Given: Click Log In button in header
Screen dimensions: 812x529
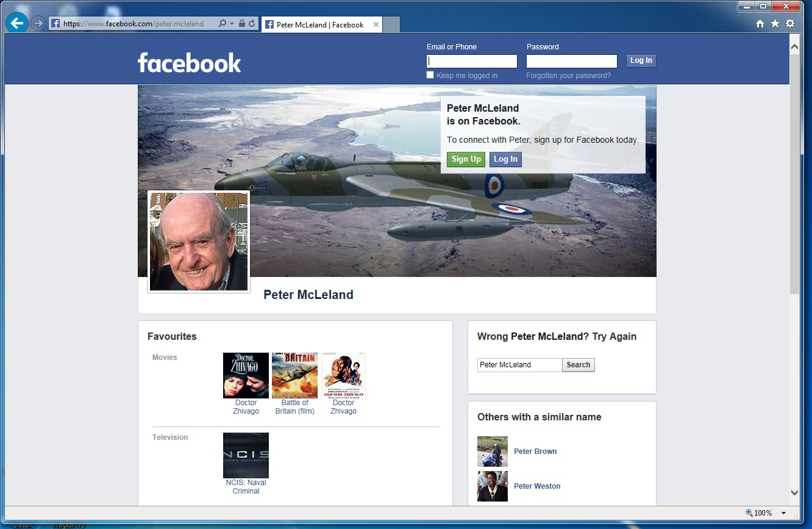Looking at the screenshot, I should pos(641,60).
